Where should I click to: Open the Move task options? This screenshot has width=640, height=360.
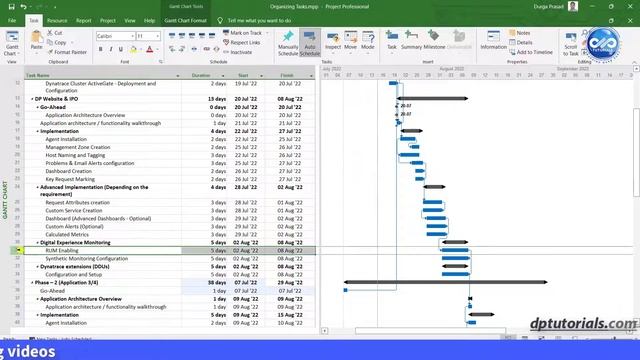[x=351, y=41]
